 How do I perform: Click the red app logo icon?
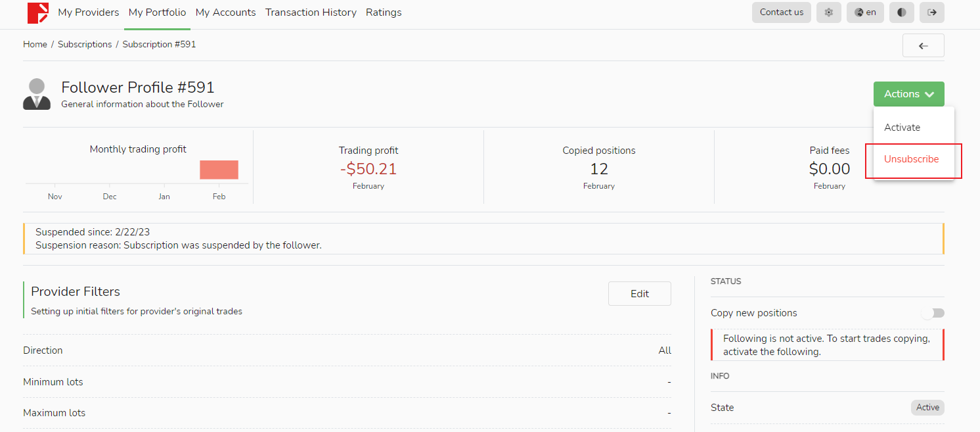(x=38, y=12)
